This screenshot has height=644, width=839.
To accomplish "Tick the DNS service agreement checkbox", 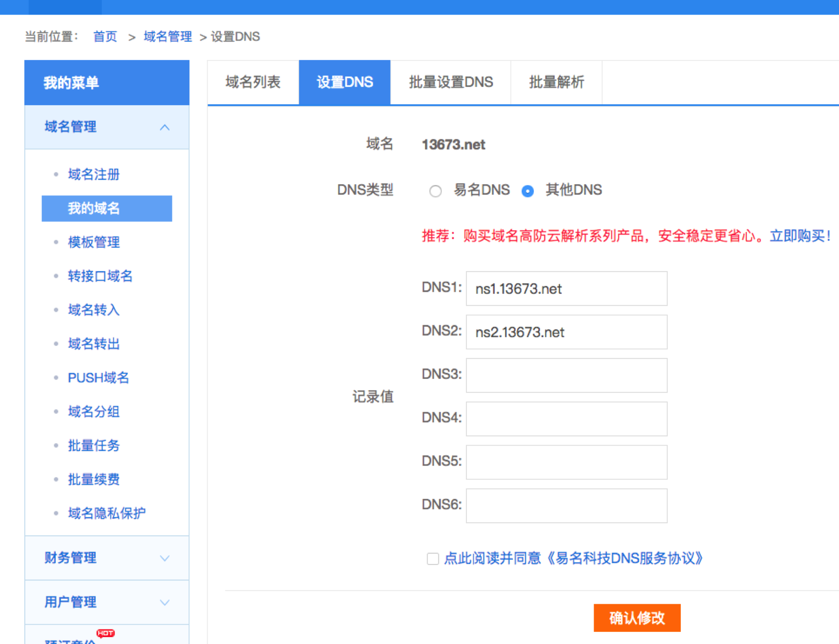I will pyautogui.click(x=432, y=559).
